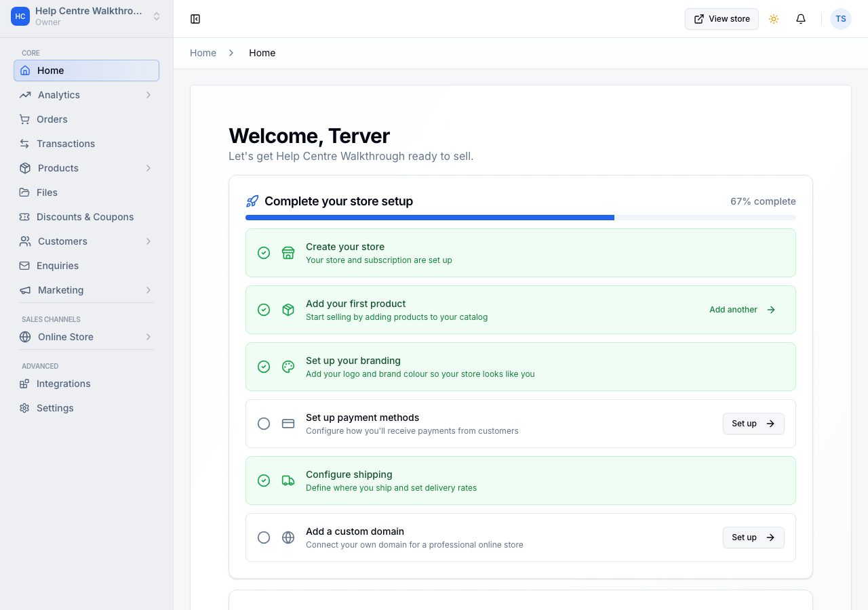This screenshot has height=610, width=868.
Task: Click the Transactions arrows icon
Action: (24, 144)
